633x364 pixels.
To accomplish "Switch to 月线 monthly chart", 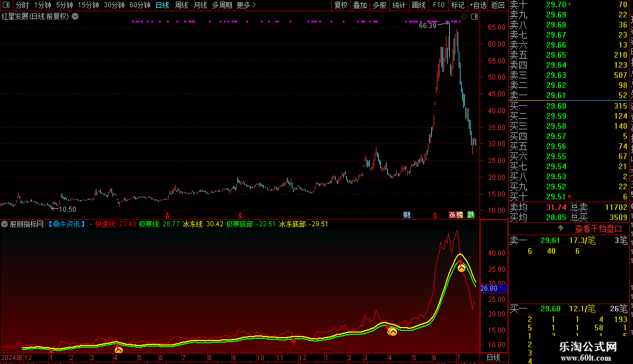I will [x=200, y=5].
